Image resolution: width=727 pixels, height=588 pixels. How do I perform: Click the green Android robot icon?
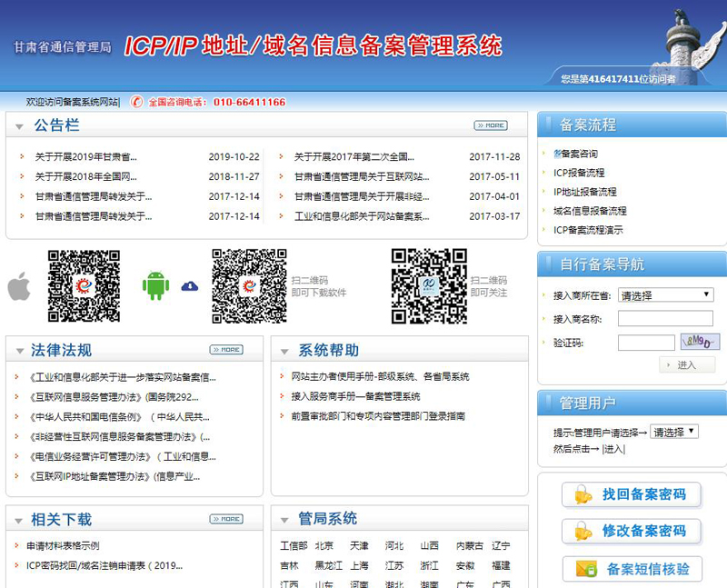pos(155,286)
